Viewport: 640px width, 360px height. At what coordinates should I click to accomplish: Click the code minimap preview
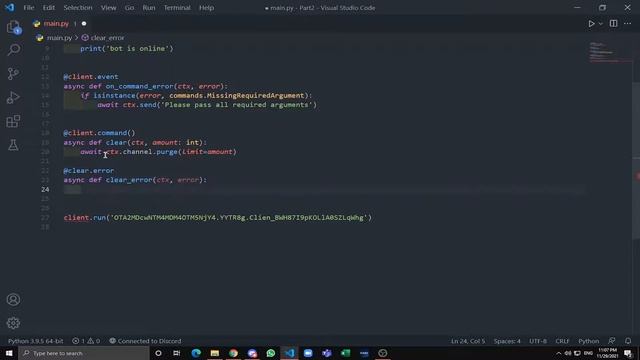[606, 52]
